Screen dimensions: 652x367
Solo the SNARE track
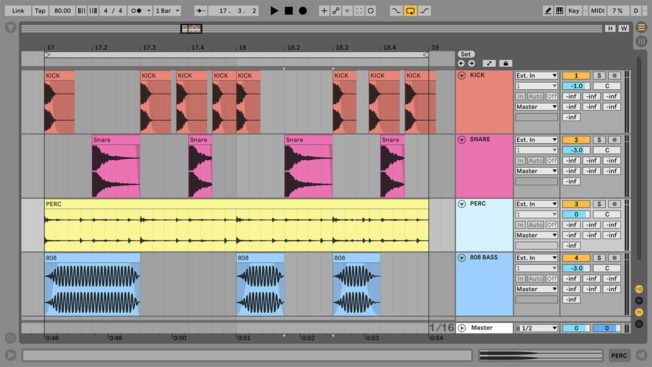point(599,140)
